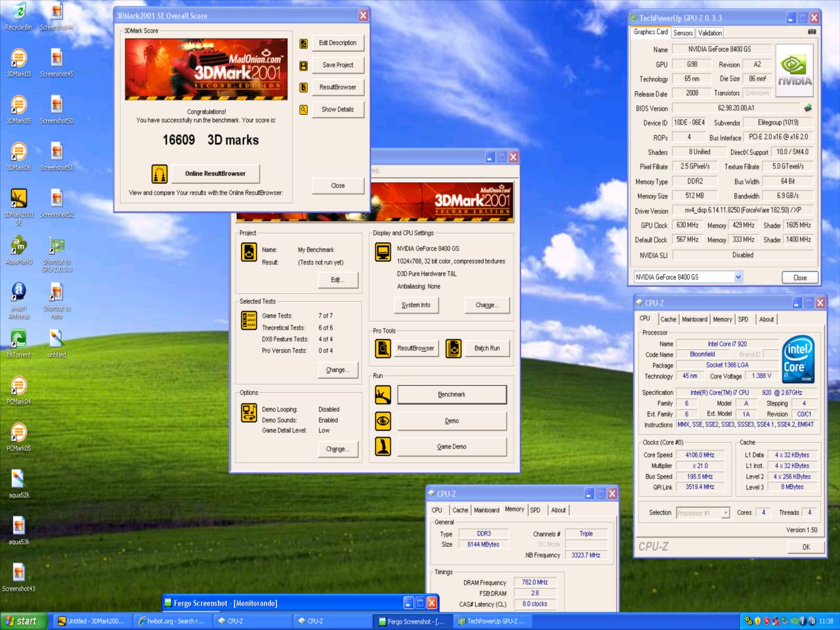Click ResultBrowser button in Overall Score window
Viewport: 840px width, 630px height.
337,87
